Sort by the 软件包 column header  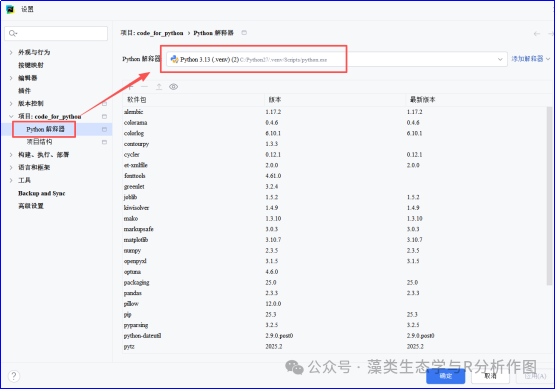click(193, 100)
